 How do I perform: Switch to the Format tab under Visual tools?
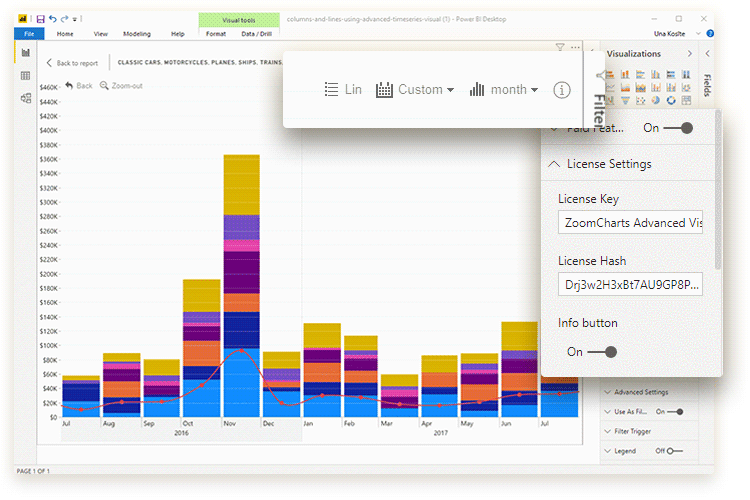[216, 34]
